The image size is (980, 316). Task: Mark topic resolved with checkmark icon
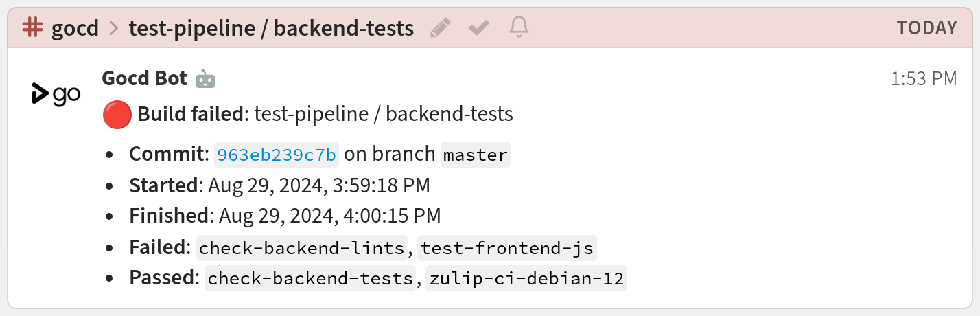click(x=479, y=27)
